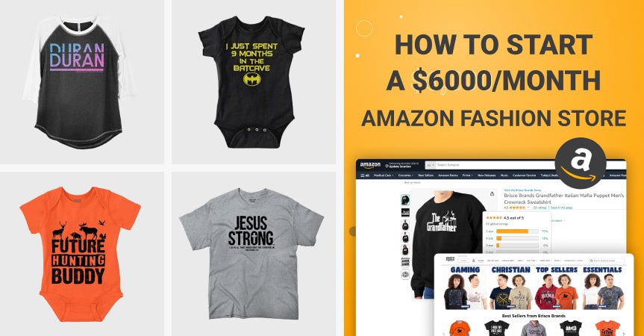This screenshot has width=644, height=336.
Task: Open the GAMING category banner
Action: point(464,287)
